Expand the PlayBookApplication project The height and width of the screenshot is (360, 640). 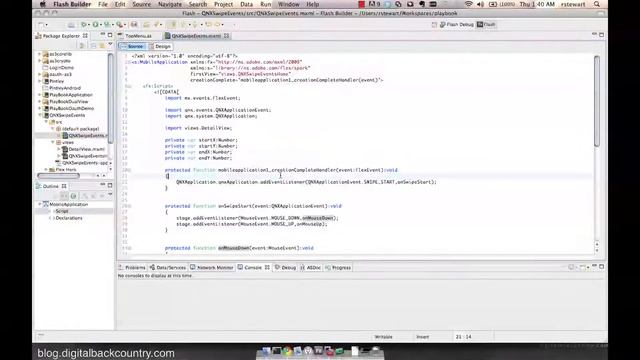tap(40, 95)
